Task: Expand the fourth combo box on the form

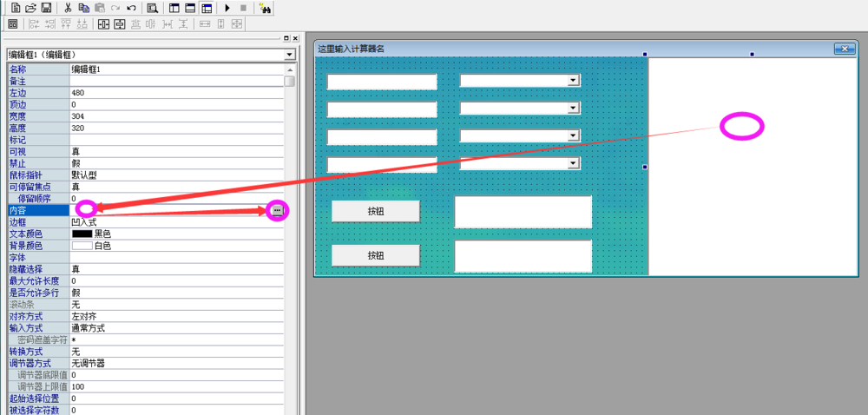Action: coord(574,163)
